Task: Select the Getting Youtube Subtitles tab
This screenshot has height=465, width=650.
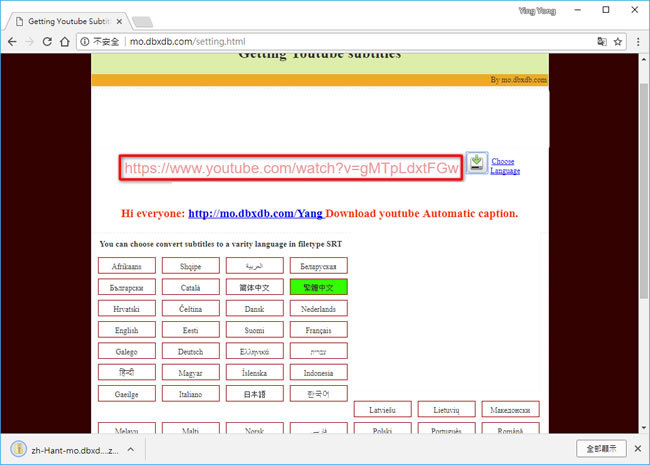Action: 68,21
